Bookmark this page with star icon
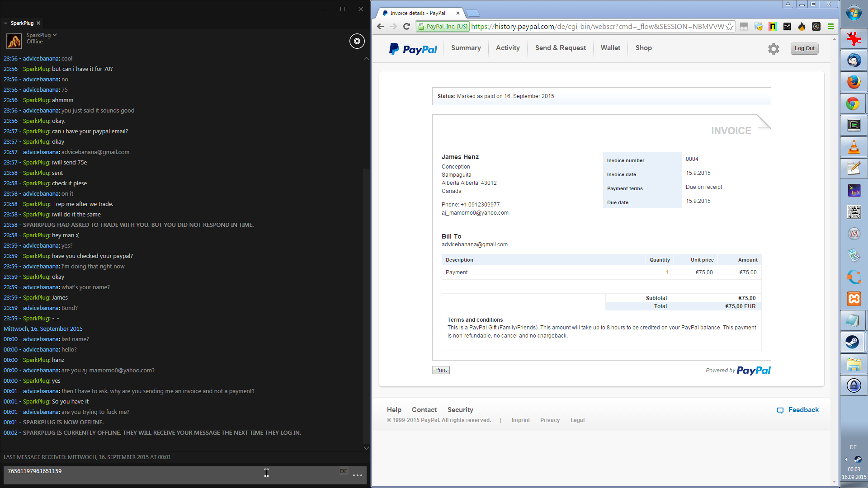Viewport: 868px width, 488px height. [730, 27]
